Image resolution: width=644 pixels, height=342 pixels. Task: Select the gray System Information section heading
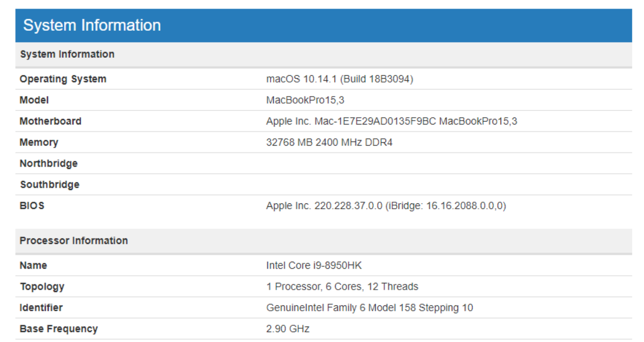tap(67, 54)
